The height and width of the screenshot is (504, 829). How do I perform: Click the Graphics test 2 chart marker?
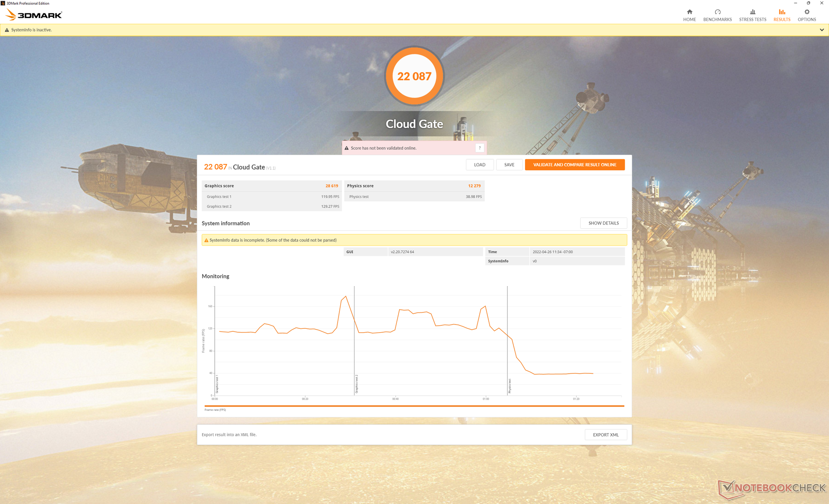click(357, 384)
